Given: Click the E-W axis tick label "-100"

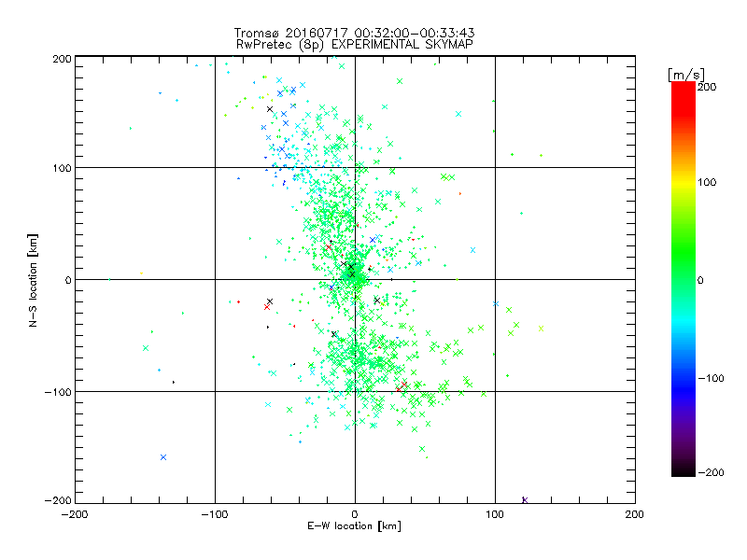Looking at the screenshot, I should tap(215, 514).
